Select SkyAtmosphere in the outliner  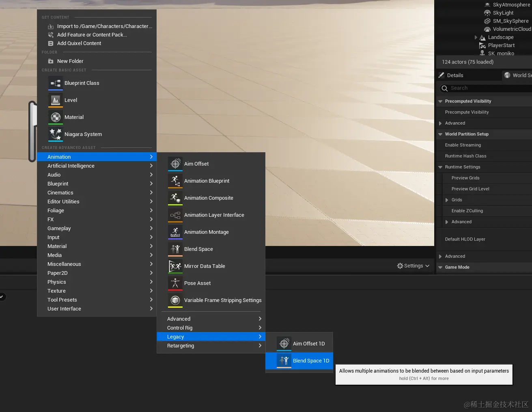point(511,5)
